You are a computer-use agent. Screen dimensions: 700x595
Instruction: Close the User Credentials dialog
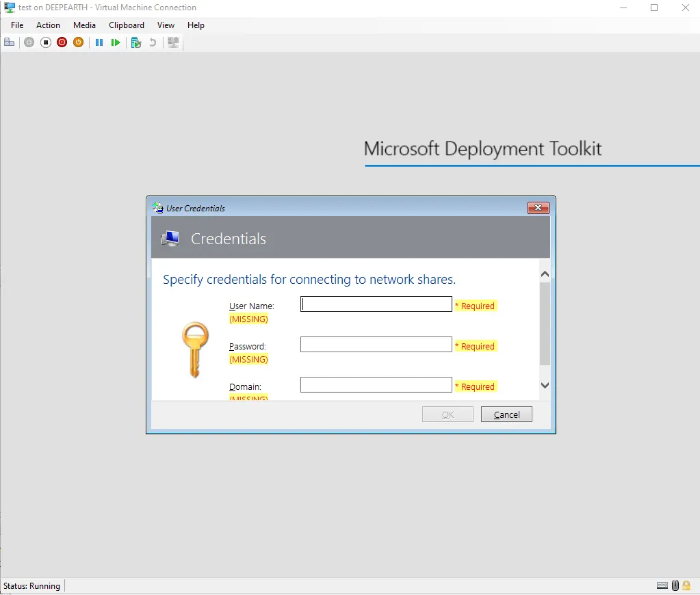539,207
